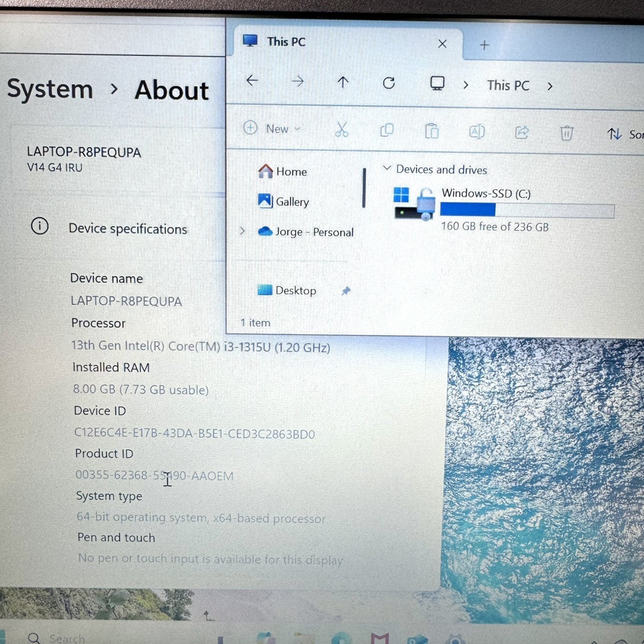Click the Paste clipboard icon
The image size is (644, 644).
[432, 131]
